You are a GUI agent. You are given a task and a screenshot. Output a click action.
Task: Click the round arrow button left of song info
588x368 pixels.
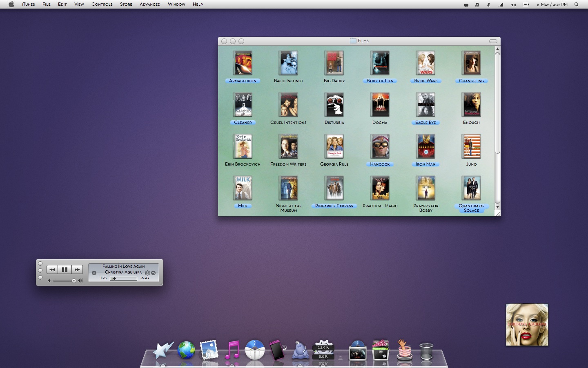[x=94, y=273]
